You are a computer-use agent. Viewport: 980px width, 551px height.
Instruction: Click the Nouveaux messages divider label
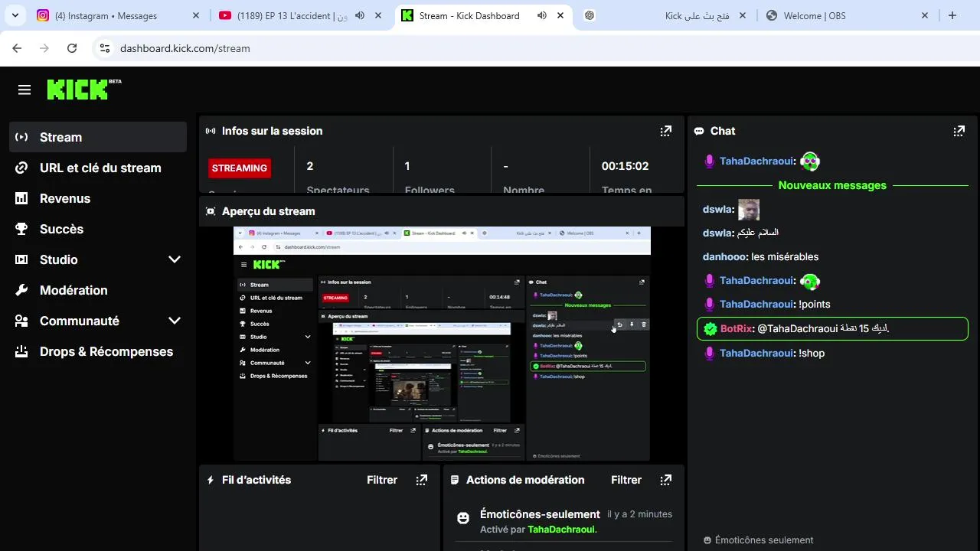coord(832,185)
